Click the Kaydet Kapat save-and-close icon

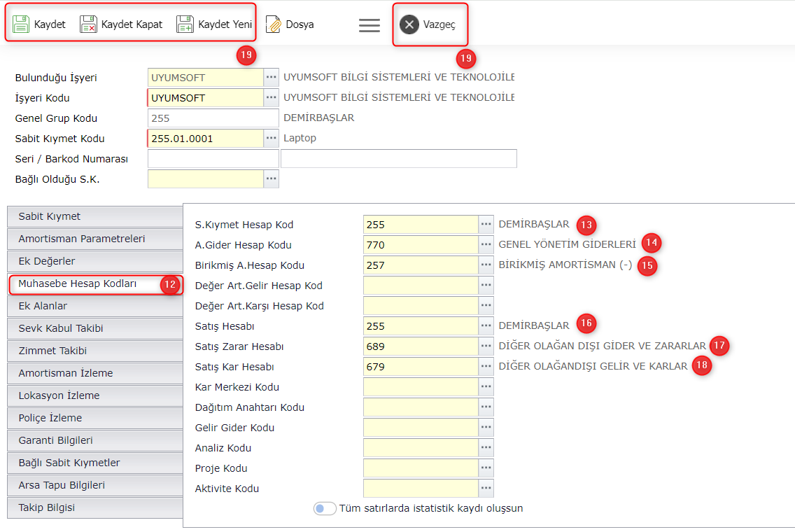click(x=88, y=24)
